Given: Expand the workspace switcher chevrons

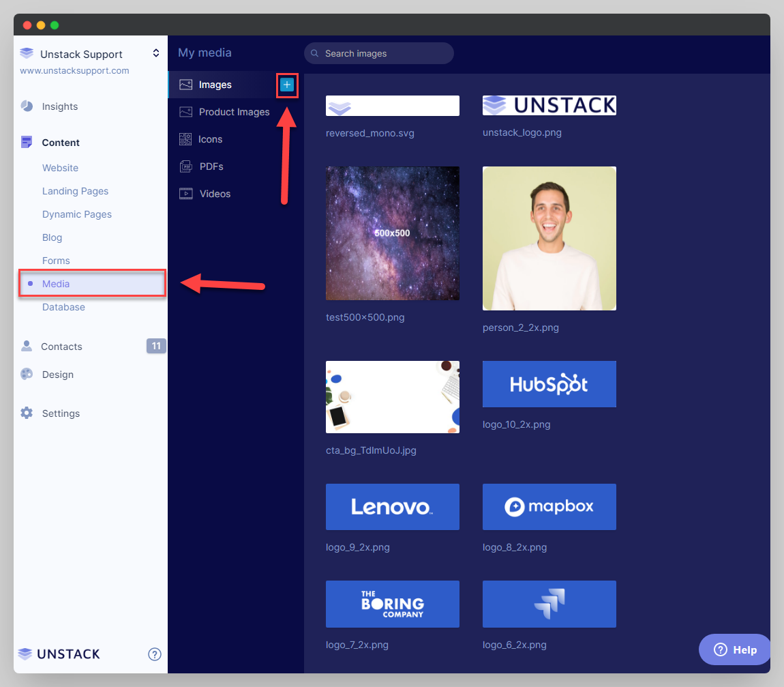Looking at the screenshot, I should (x=156, y=53).
